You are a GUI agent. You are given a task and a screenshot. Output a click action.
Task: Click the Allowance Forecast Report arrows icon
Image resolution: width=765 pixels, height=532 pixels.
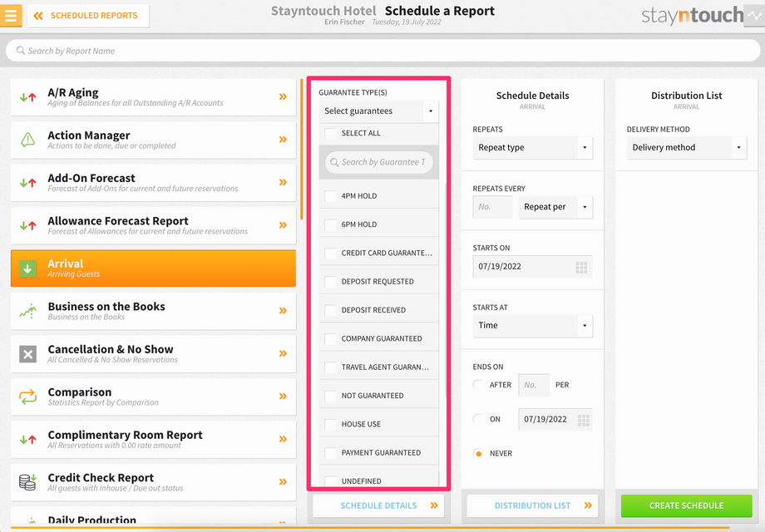point(27,226)
